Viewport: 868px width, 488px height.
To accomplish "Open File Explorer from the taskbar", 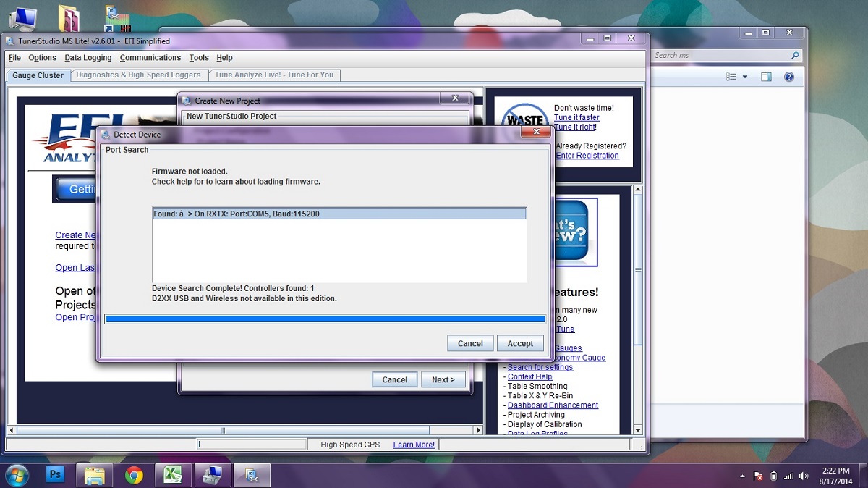I will point(95,475).
